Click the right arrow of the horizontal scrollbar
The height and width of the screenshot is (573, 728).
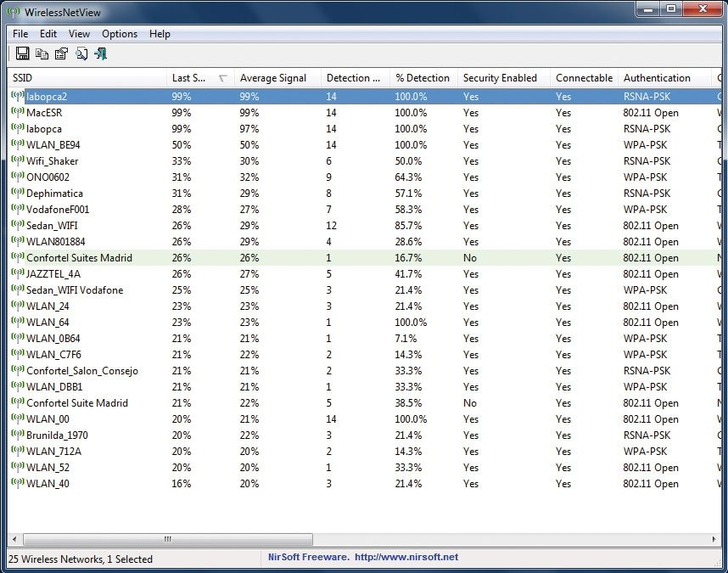714,539
